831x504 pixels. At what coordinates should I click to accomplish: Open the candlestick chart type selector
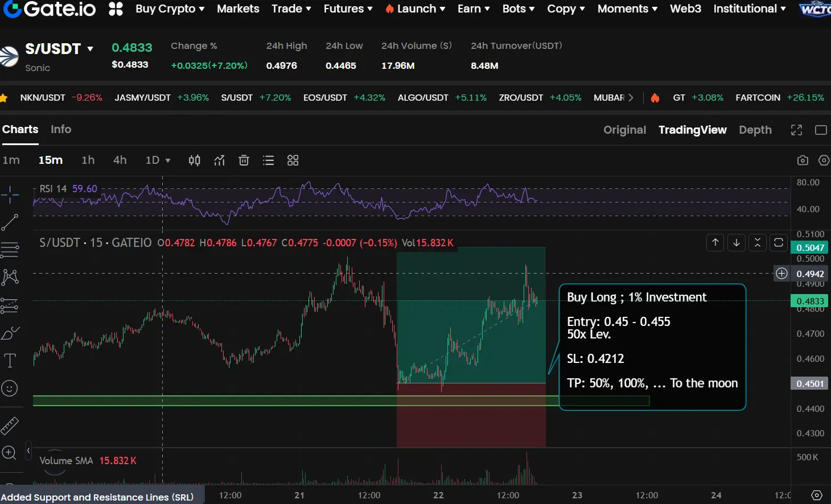point(194,160)
